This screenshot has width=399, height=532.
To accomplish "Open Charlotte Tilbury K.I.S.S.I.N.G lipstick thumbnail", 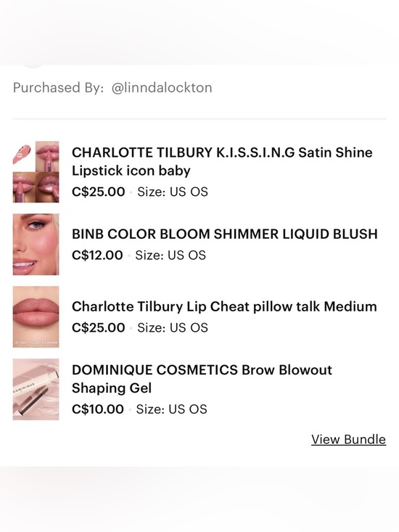I will click(x=36, y=172).
